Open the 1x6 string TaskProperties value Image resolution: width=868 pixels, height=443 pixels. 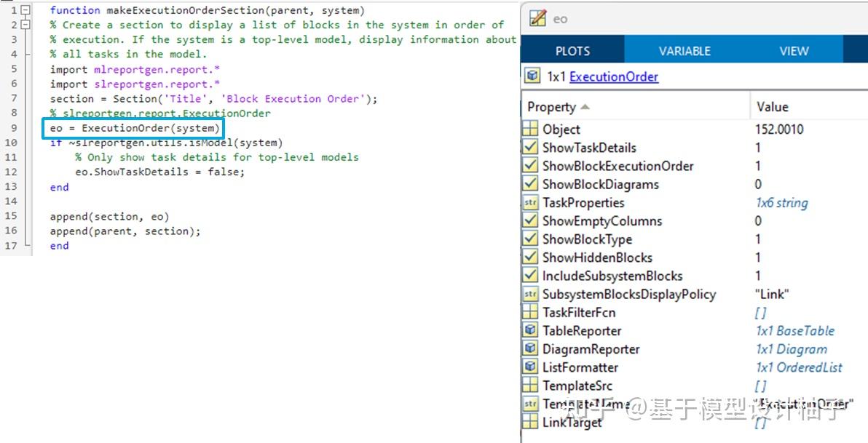(x=781, y=203)
